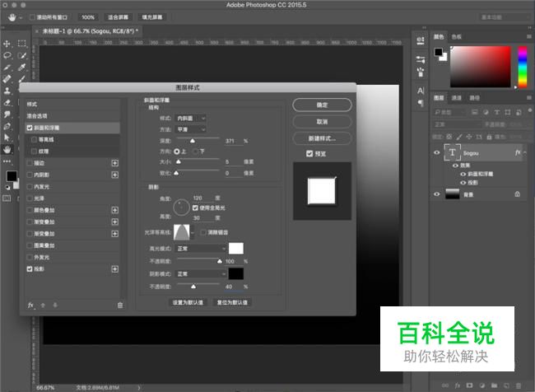Click the lock position icon in Layers

pyautogui.click(x=469, y=137)
